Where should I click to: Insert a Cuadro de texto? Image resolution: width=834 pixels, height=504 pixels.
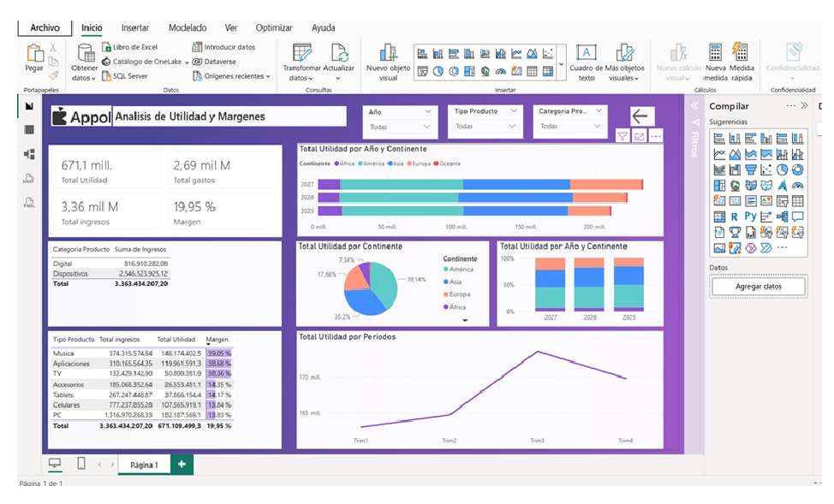point(586,55)
